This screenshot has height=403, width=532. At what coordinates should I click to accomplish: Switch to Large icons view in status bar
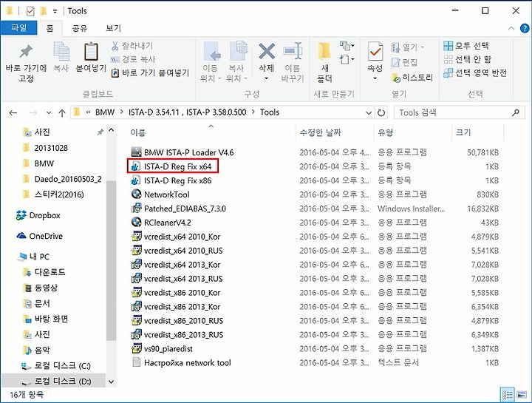coord(521,395)
